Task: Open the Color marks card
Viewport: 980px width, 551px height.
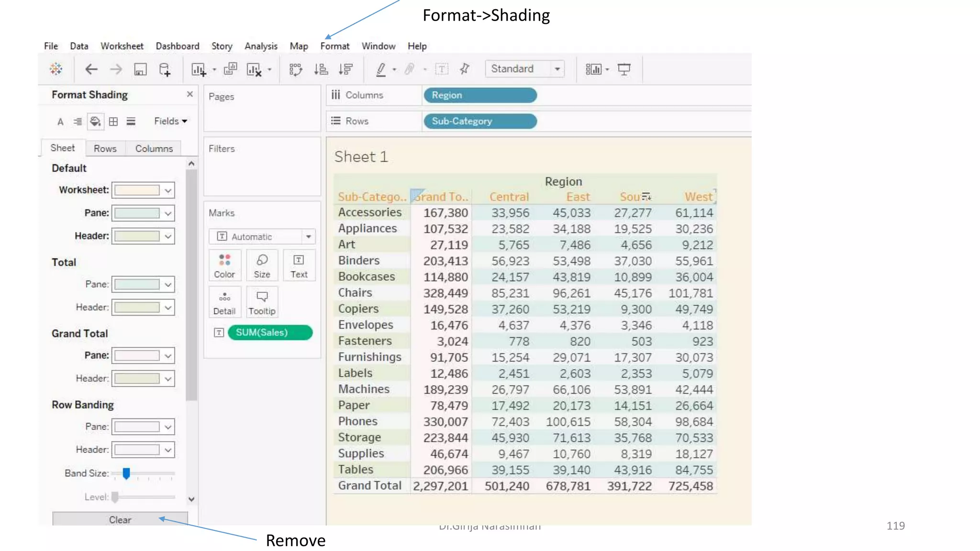Action: point(224,265)
